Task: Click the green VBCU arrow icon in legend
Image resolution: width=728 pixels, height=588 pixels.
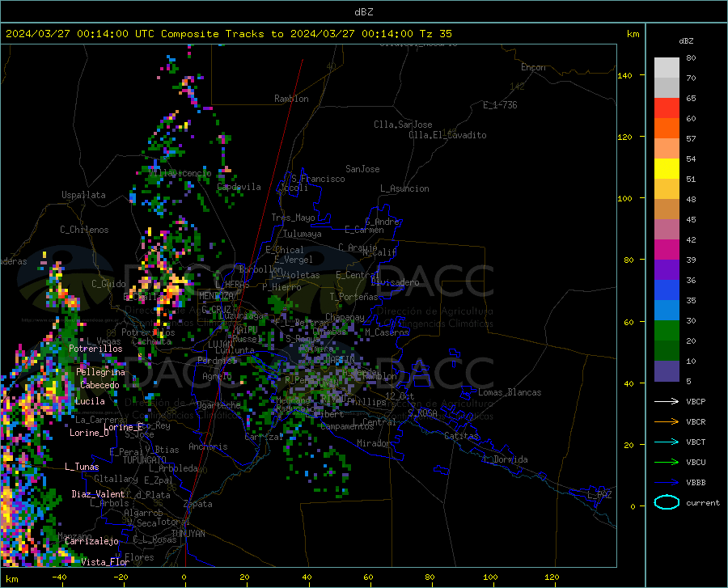Action: [x=667, y=463]
